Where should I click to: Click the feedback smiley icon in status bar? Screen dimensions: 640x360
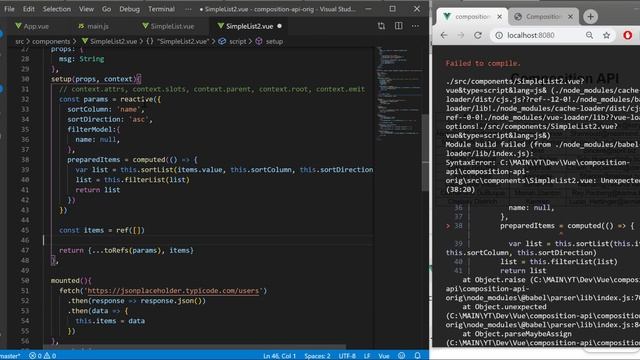pyautogui.click(x=402, y=356)
